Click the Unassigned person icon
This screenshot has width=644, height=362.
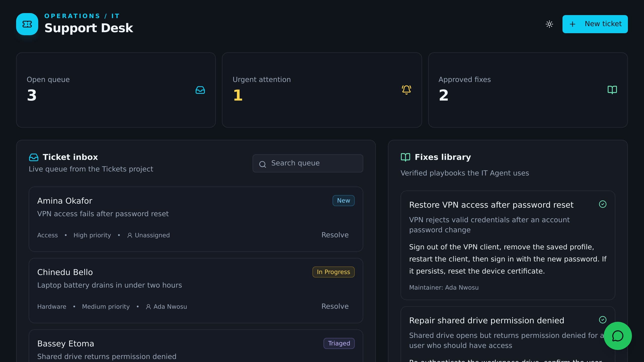pos(130,235)
